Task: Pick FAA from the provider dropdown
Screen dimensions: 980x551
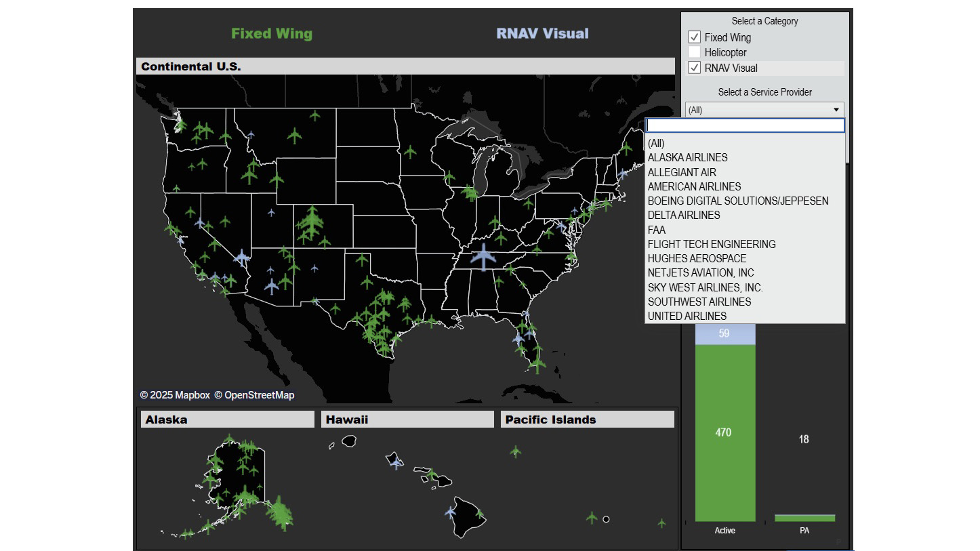Action: [745, 230]
